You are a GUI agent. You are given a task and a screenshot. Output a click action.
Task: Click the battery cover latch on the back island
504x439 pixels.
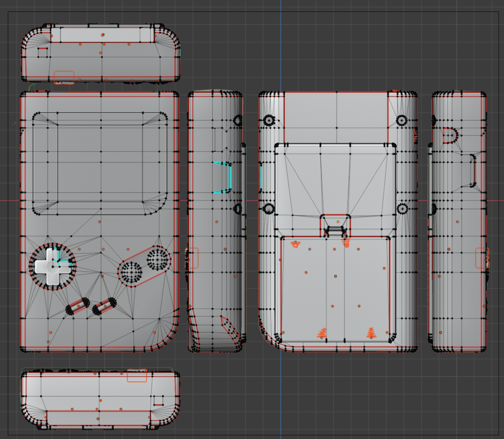click(335, 231)
